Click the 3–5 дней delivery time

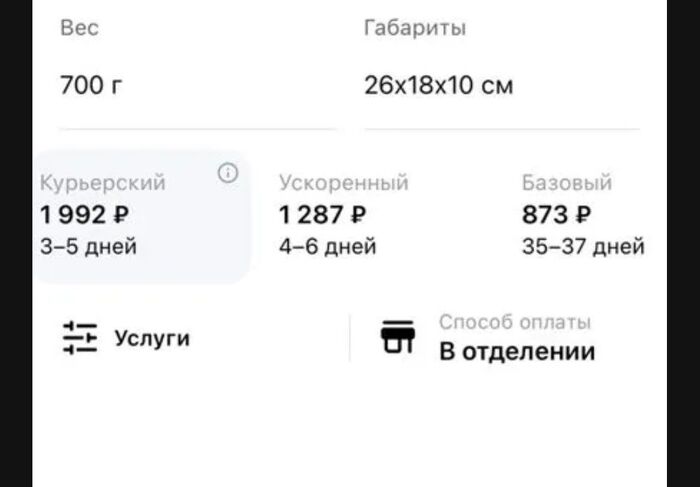88,246
